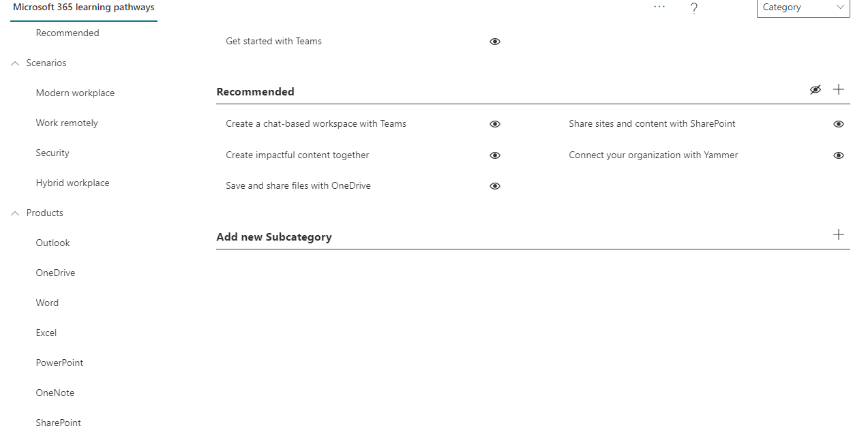Open the SharePoint product category
868x441 pixels.
coord(58,423)
